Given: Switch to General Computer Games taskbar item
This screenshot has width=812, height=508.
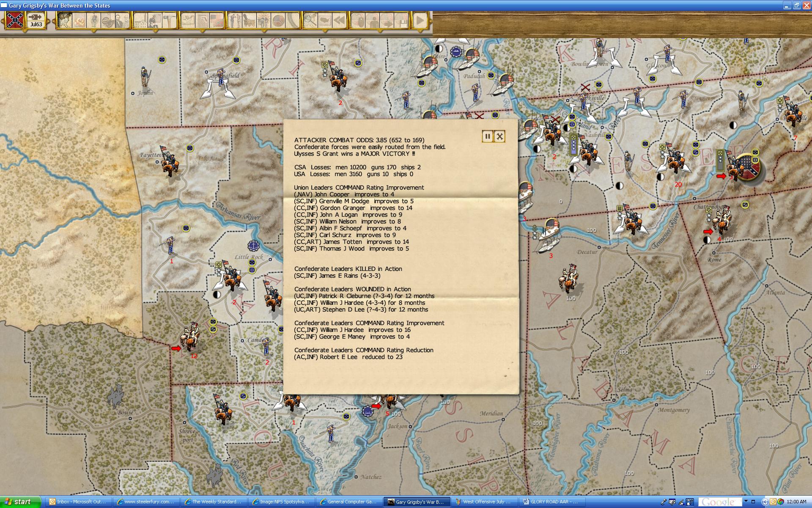Looking at the screenshot, I should tap(349, 502).
